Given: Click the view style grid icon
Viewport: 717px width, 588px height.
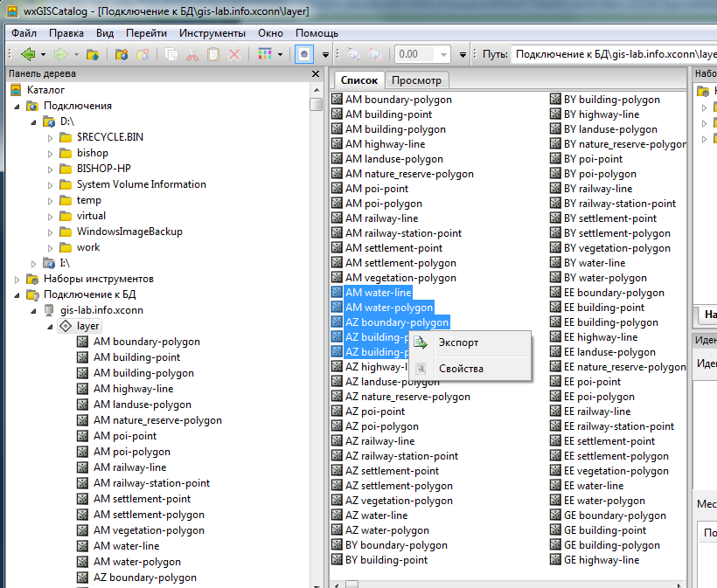Looking at the screenshot, I should click(x=265, y=54).
